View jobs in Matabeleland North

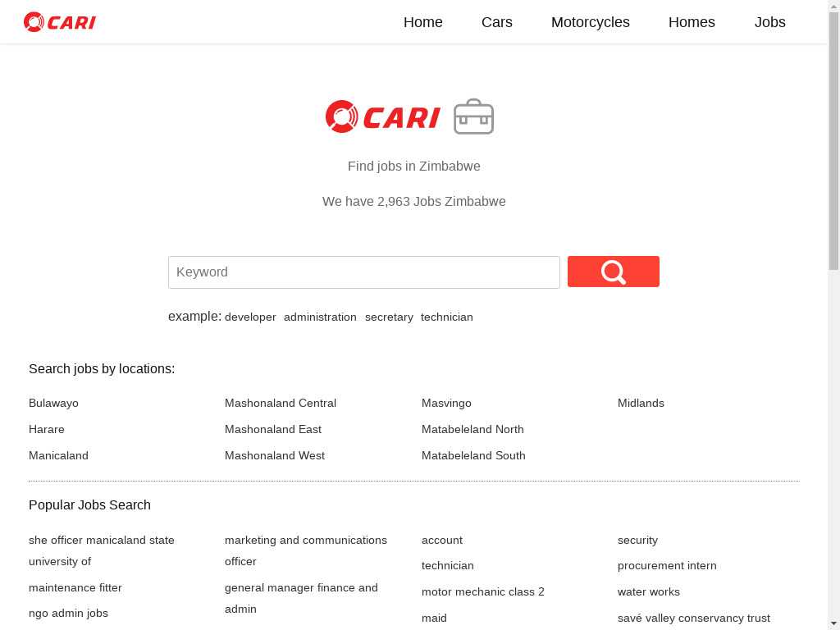coord(472,429)
